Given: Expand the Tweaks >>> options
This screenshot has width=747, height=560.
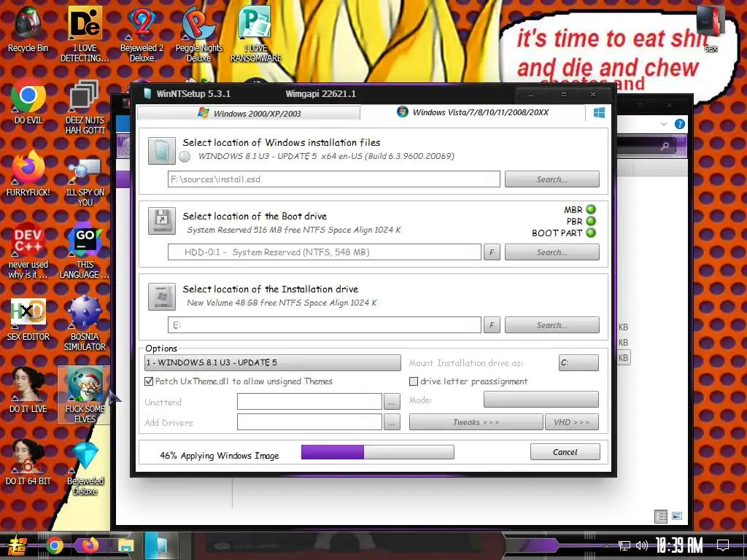Looking at the screenshot, I should (x=476, y=422).
